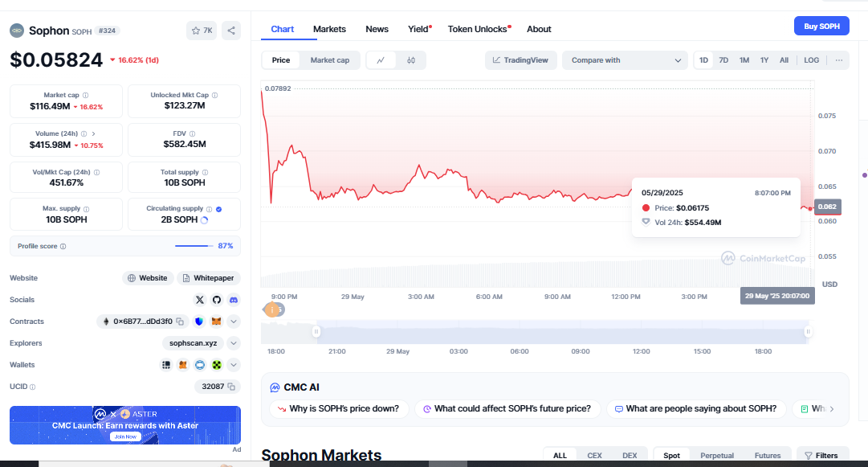Open the Markets tab
This screenshot has width=868, height=467.
pos(329,29)
